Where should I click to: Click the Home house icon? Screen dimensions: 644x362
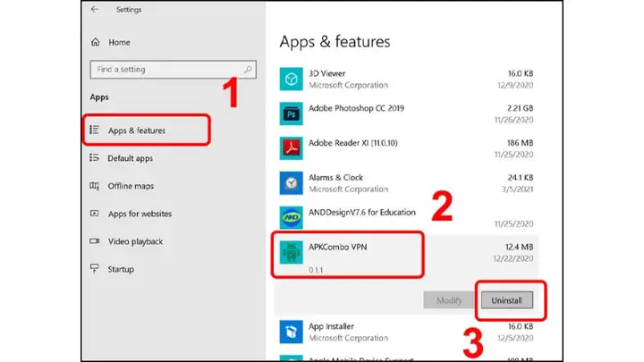96,42
